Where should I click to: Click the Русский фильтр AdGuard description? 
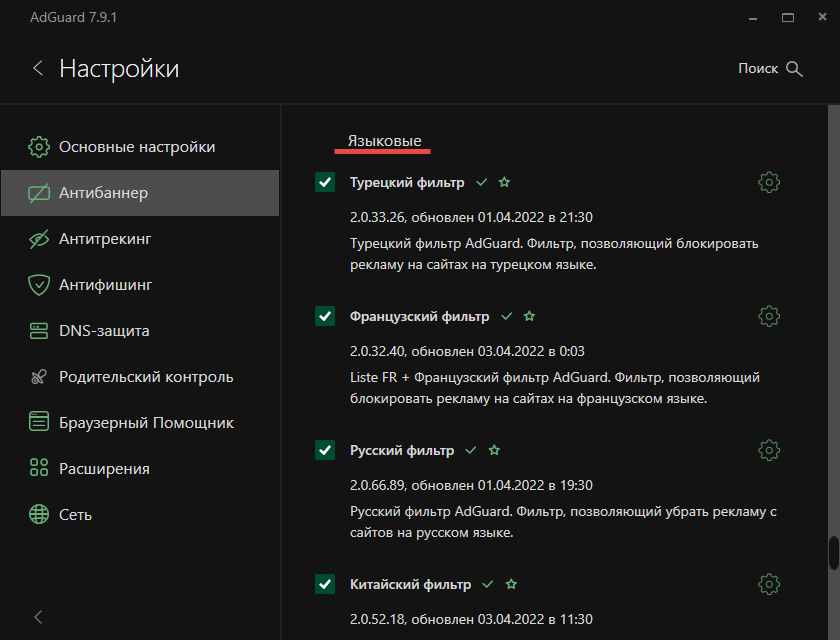pos(563,522)
